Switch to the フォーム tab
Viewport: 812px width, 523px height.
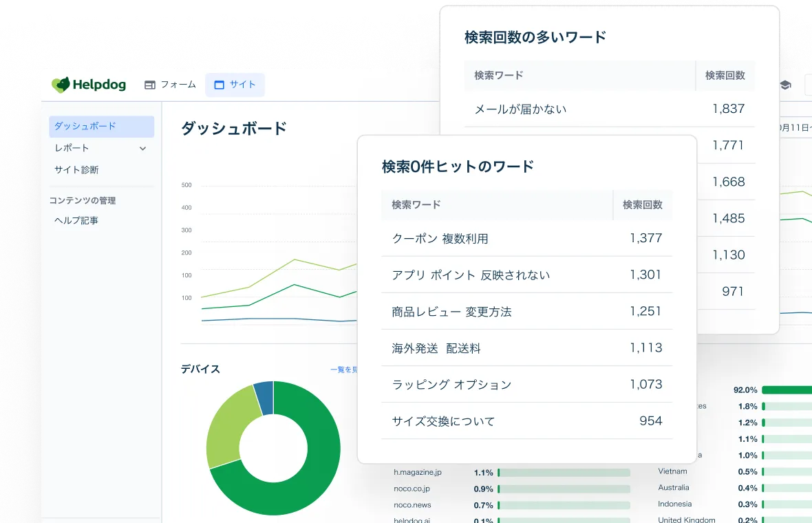pyautogui.click(x=170, y=85)
